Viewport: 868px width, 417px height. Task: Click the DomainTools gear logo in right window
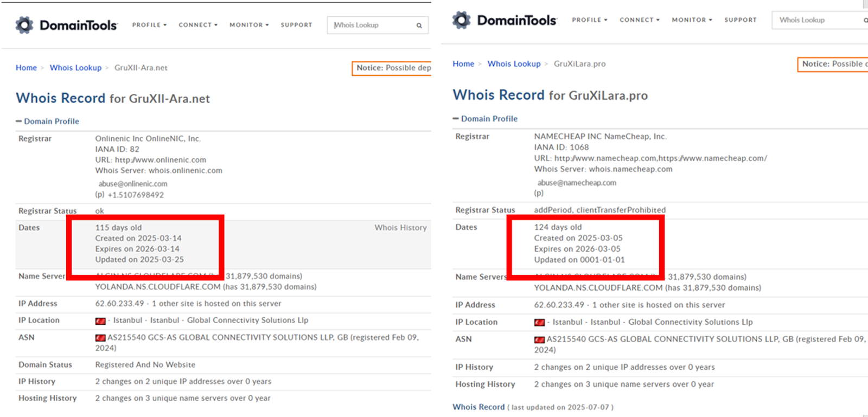462,20
